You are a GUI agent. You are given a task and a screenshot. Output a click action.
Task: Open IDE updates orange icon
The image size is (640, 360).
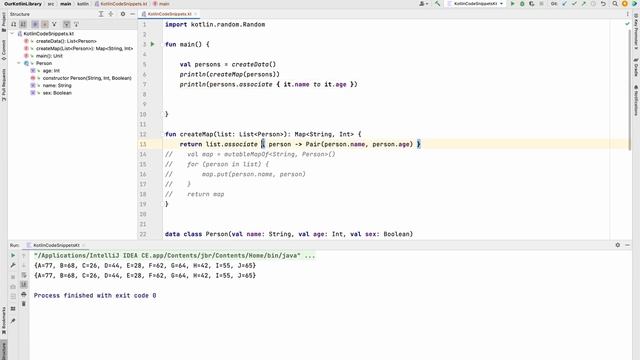(624, 4)
